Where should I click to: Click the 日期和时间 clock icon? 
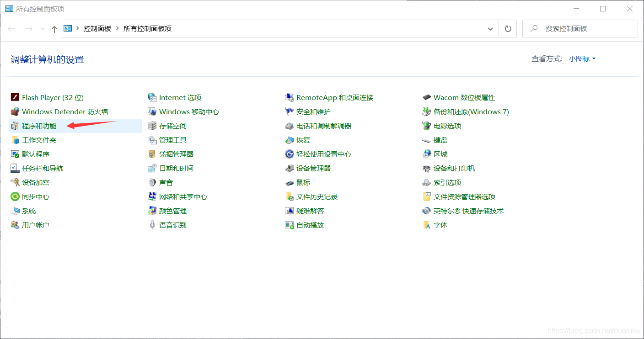pos(152,168)
